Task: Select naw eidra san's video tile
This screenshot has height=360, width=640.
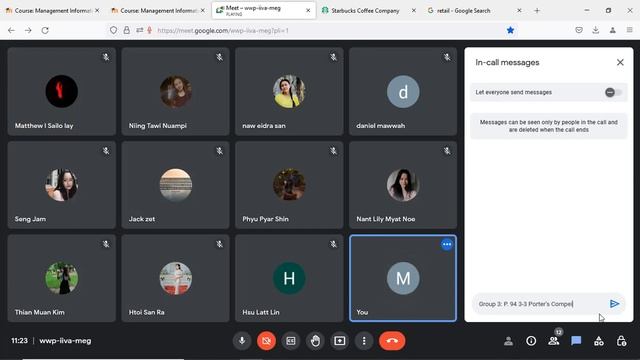Action: pos(289,91)
